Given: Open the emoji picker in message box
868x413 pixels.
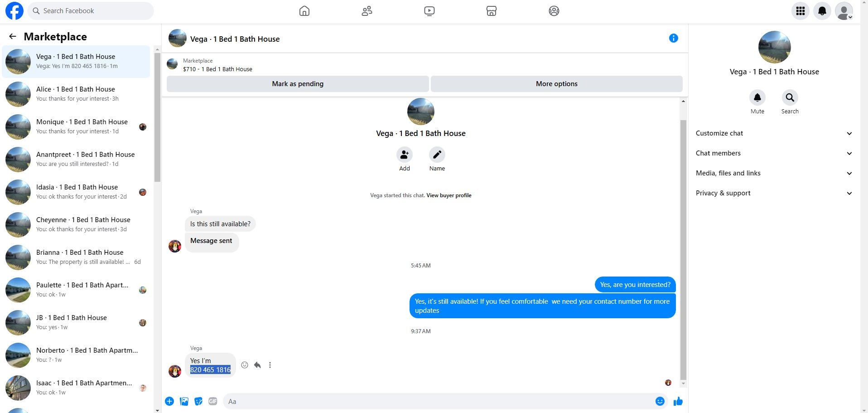Looking at the screenshot, I should pos(660,401).
